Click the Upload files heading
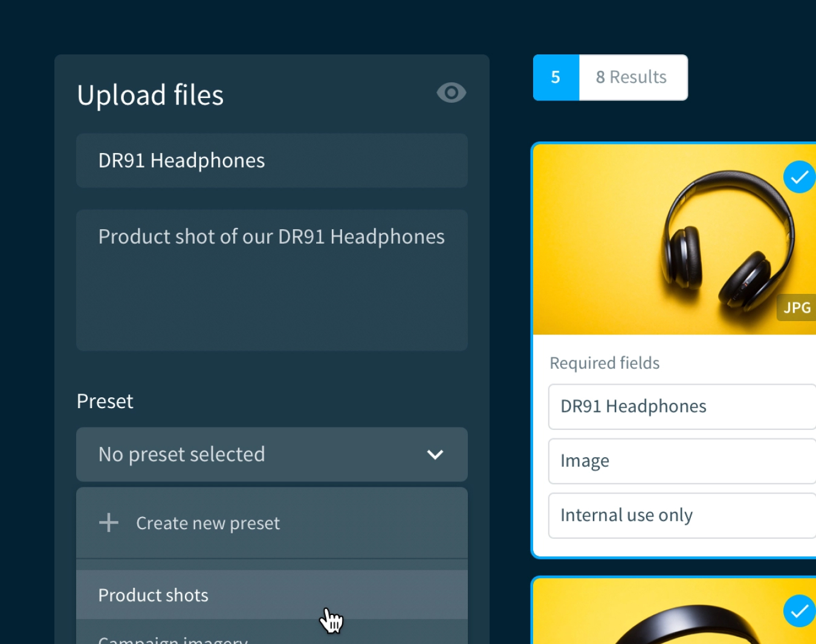Image resolution: width=816 pixels, height=644 pixels. pyautogui.click(x=151, y=95)
